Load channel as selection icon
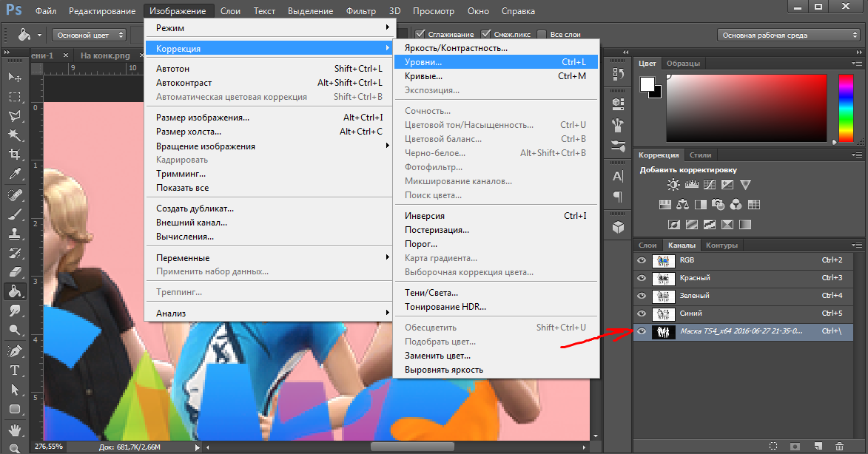The height and width of the screenshot is (454, 868). (x=773, y=446)
